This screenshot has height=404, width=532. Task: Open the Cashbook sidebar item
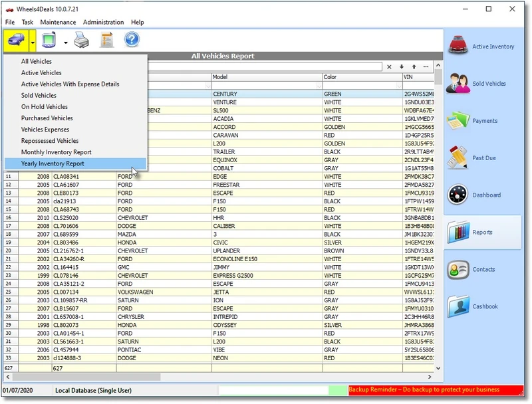[x=483, y=306]
